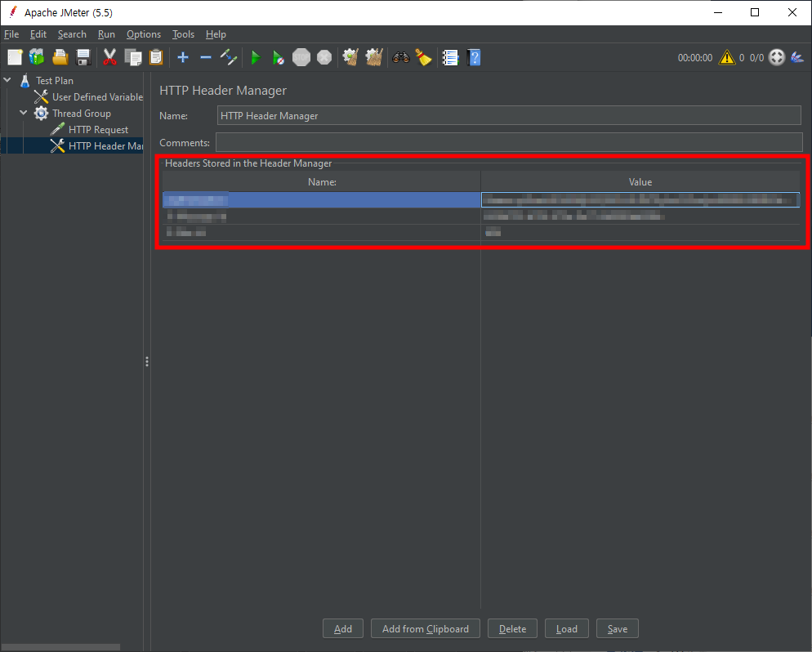
Task: Click the Cut scissors icon
Action: pos(109,57)
